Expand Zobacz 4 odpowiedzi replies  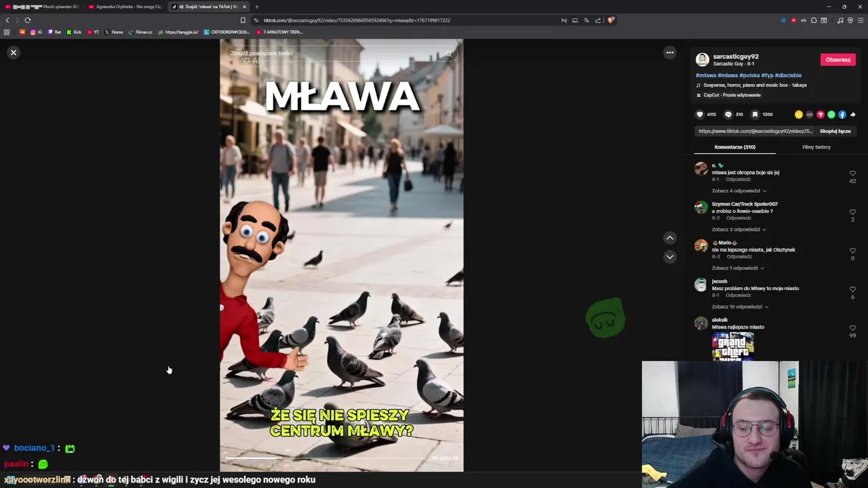coord(738,191)
